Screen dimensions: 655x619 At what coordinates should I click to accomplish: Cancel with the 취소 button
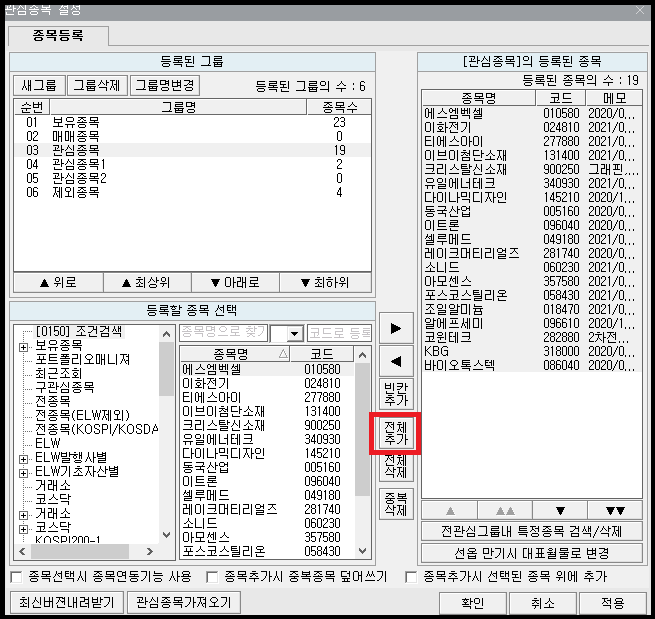click(542, 603)
